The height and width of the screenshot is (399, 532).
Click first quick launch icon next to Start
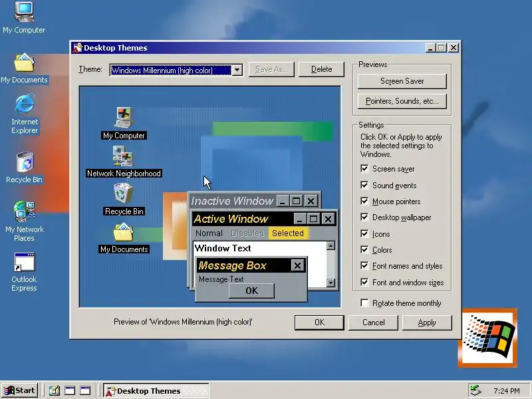pos(55,390)
